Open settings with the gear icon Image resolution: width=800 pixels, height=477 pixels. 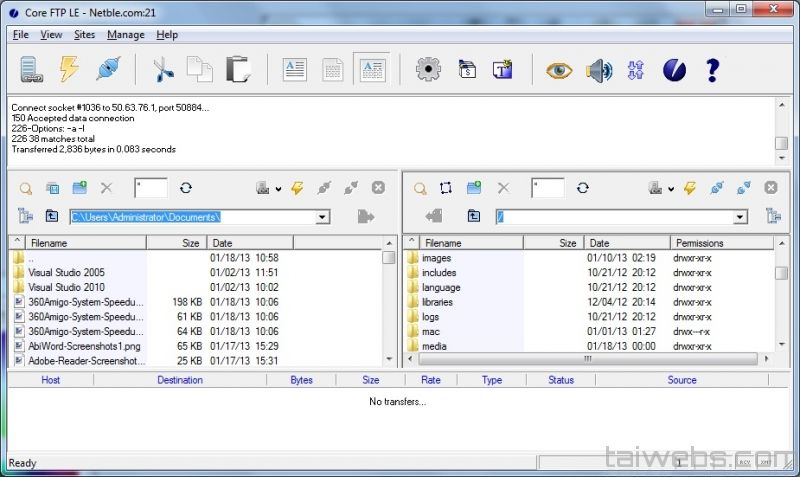pyautogui.click(x=429, y=69)
